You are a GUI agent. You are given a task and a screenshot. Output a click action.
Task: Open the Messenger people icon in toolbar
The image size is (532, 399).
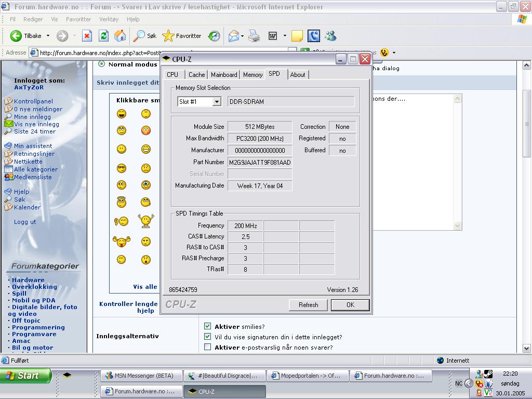click(x=330, y=36)
